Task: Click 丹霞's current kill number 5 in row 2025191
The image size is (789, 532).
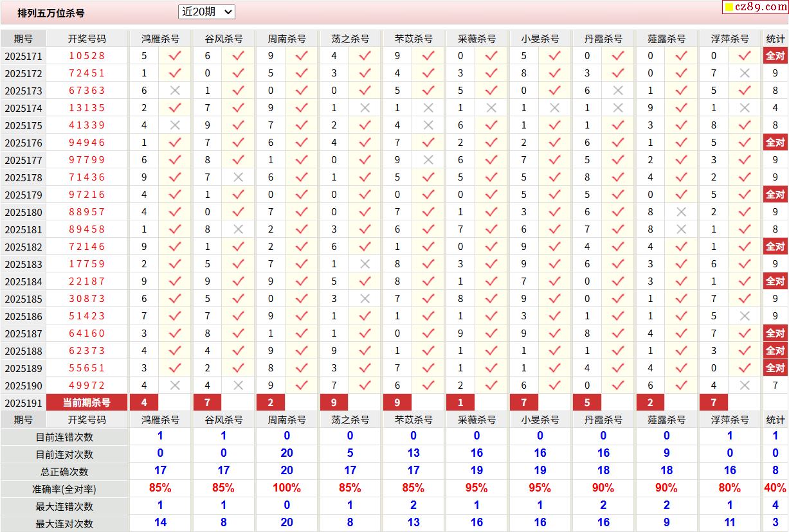Action: [x=586, y=403]
